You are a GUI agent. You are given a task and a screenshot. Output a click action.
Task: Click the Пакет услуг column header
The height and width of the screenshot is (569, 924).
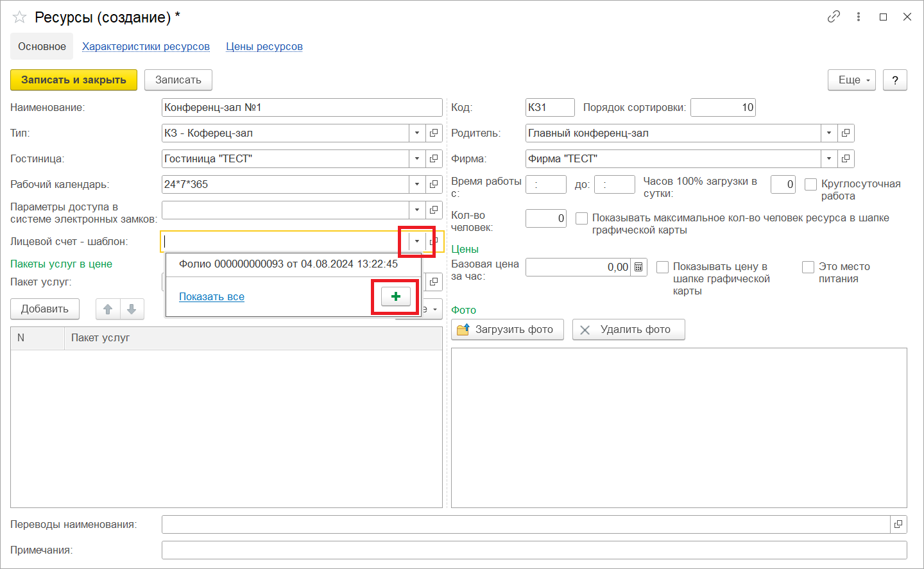pyautogui.click(x=253, y=338)
